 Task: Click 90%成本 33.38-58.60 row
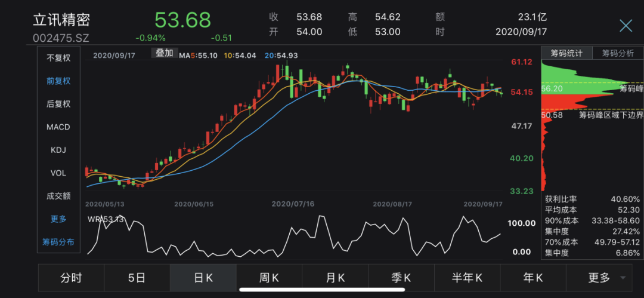point(592,220)
